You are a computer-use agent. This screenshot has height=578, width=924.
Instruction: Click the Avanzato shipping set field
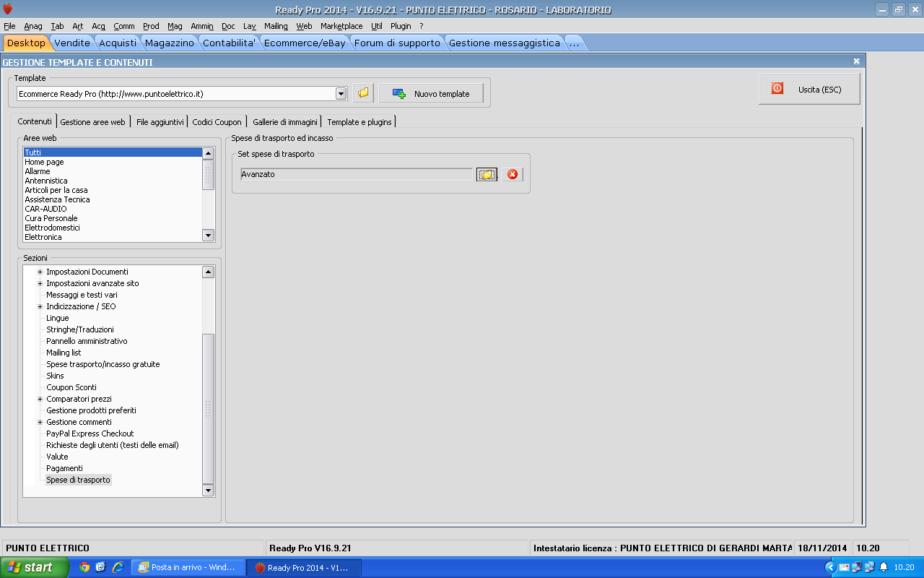pos(357,174)
